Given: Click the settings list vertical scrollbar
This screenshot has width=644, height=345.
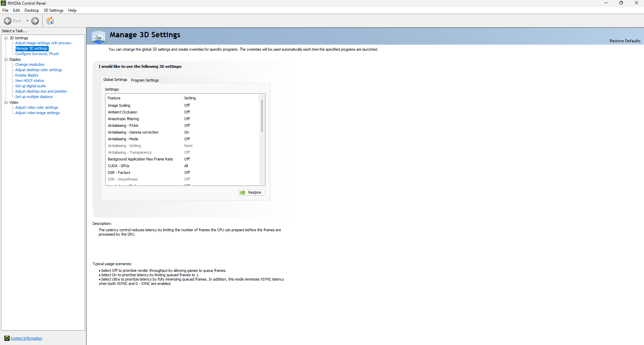Looking at the screenshot, I should [262, 116].
